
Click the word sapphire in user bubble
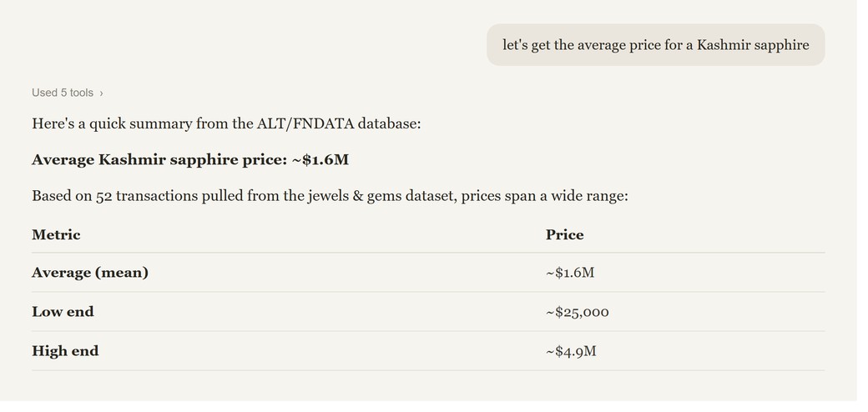pos(782,45)
